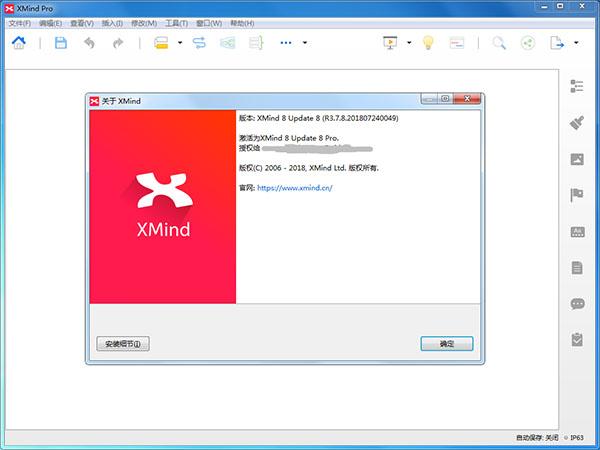Open the 工具(T) menu

tap(176, 23)
